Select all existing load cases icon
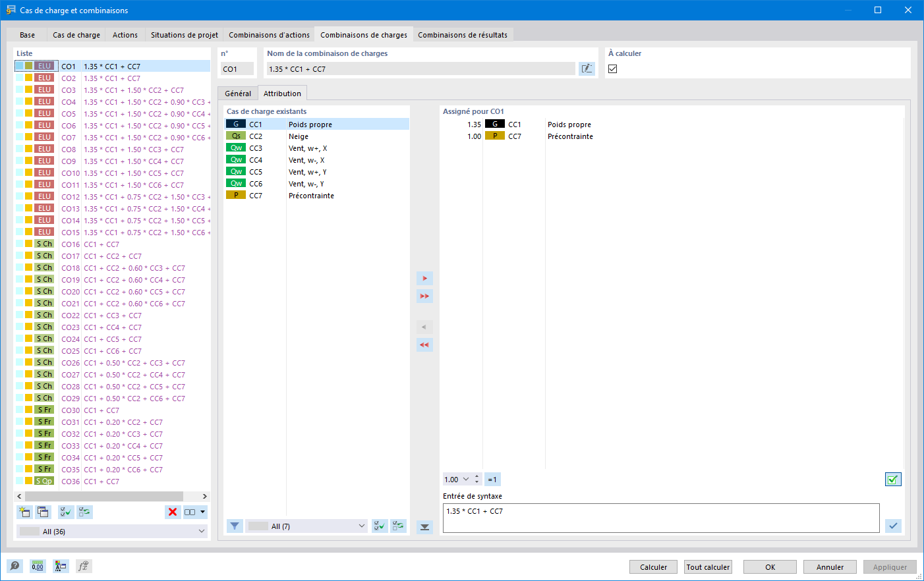 click(380, 526)
